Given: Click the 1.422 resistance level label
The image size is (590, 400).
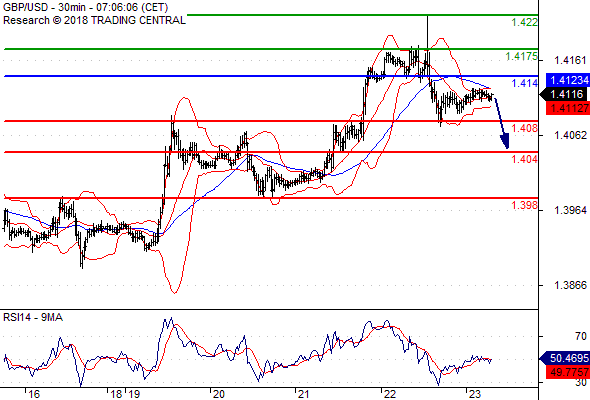Looking at the screenshot, I should point(525,22).
